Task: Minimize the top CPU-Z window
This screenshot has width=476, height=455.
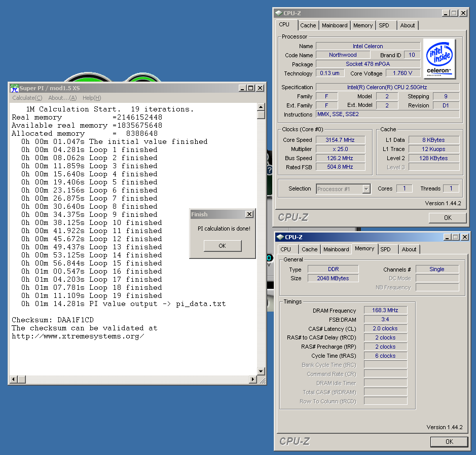Action: pos(446,13)
